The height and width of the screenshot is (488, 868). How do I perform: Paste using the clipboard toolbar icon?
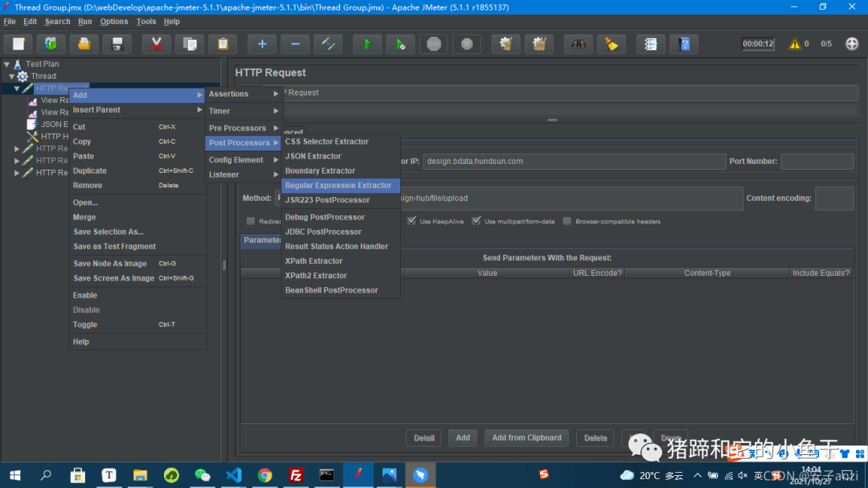[x=223, y=43]
